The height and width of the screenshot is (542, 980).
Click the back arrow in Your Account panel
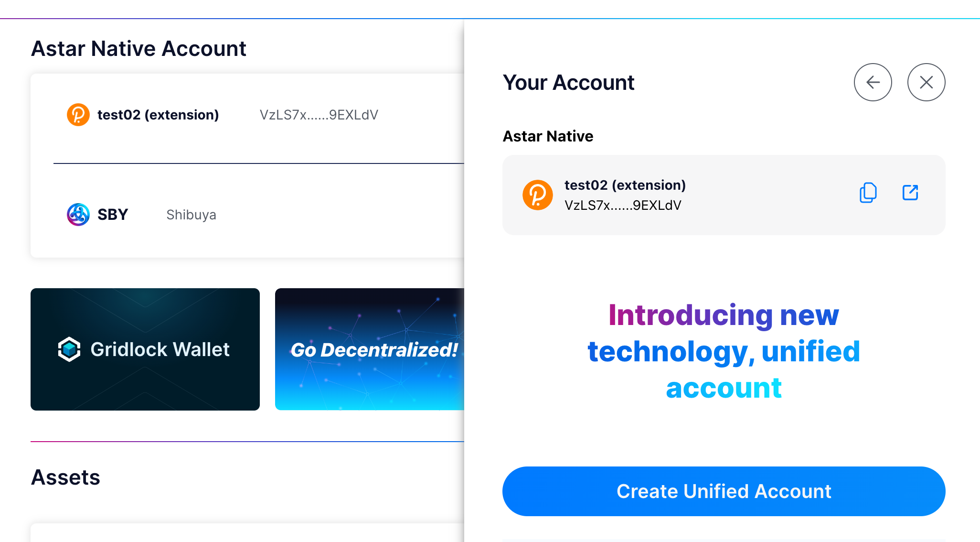[873, 82]
